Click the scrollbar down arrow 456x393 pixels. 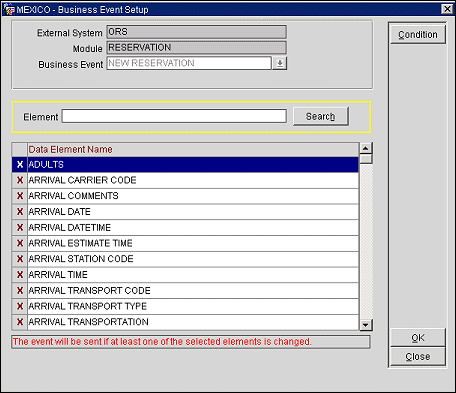click(x=366, y=325)
